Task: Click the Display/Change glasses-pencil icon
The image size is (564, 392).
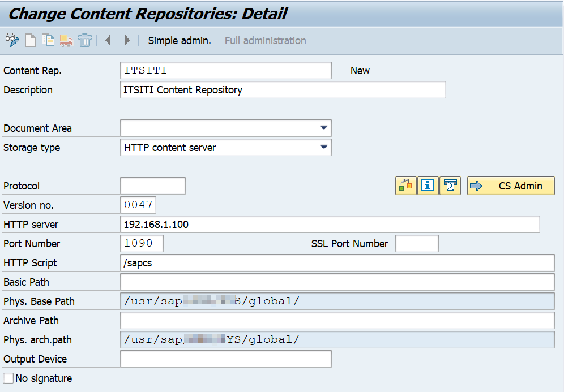Action: point(12,40)
